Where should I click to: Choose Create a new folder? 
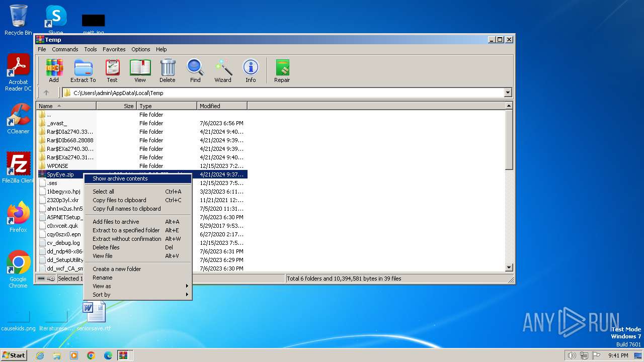tap(137, 269)
